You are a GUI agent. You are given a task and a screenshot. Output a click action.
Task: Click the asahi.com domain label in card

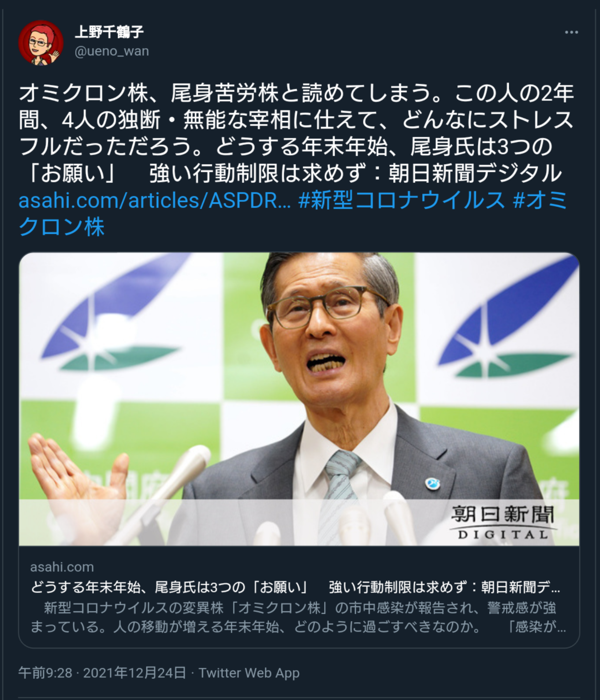[x=62, y=567]
